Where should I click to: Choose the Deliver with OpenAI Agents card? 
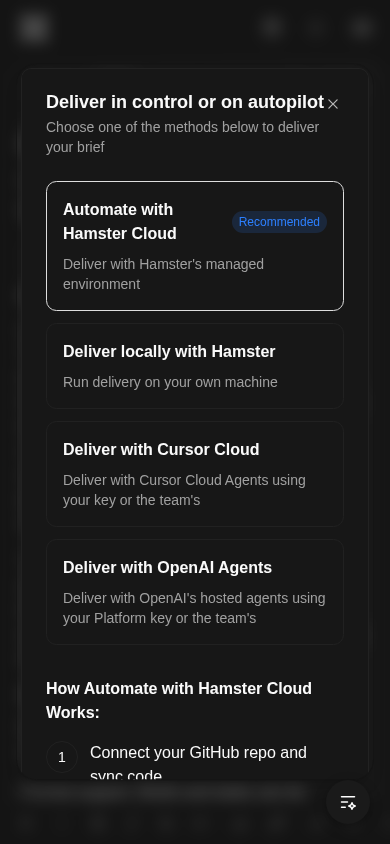coord(195,592)
